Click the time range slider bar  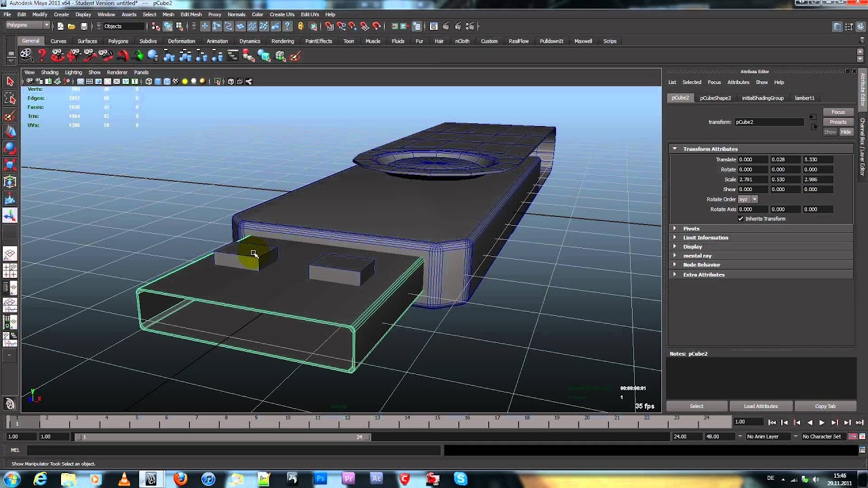[x=224, y=437]
